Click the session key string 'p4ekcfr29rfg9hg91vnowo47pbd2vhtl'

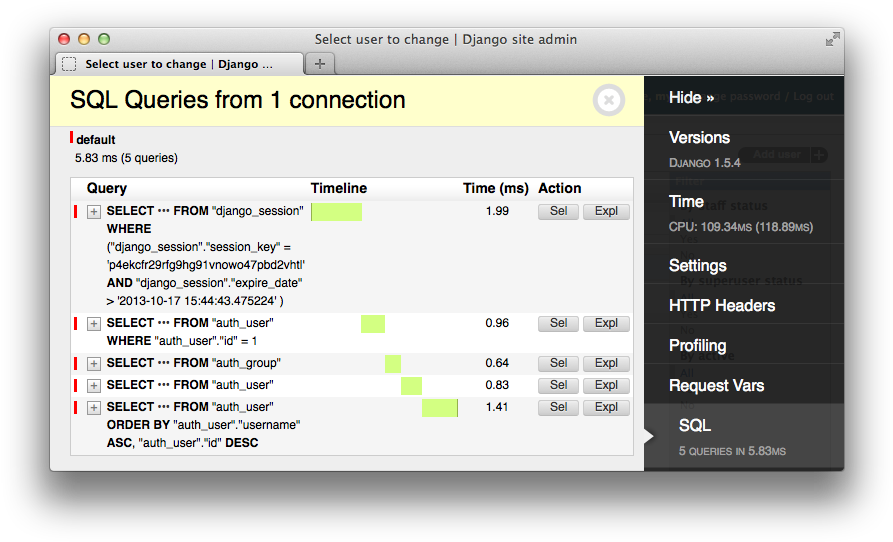point(206,265)
